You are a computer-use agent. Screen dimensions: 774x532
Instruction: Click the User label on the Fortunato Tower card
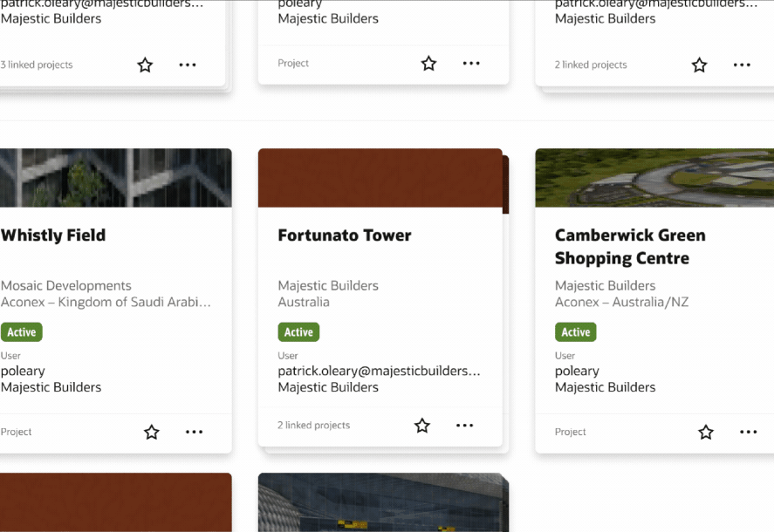pos(288,356)
